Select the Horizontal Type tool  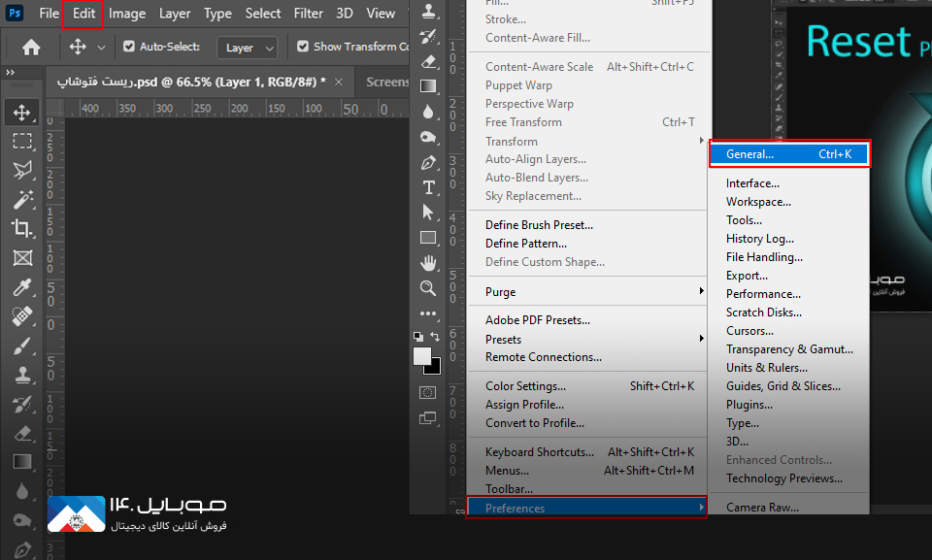(x=428, y=187)
